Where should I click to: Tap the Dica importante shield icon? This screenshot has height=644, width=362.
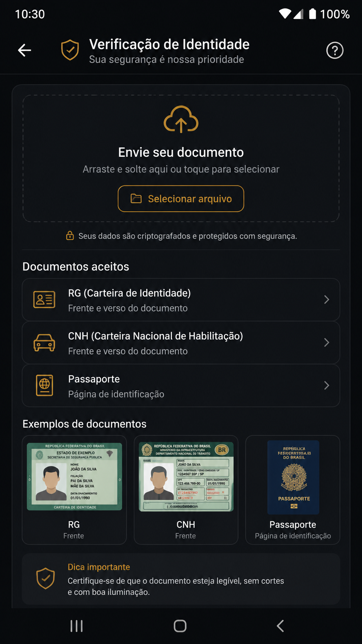[45, 578]
